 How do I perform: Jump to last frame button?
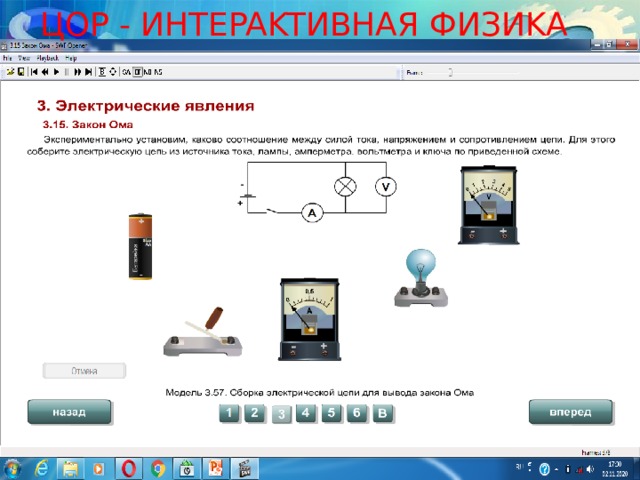click(88, 72)
